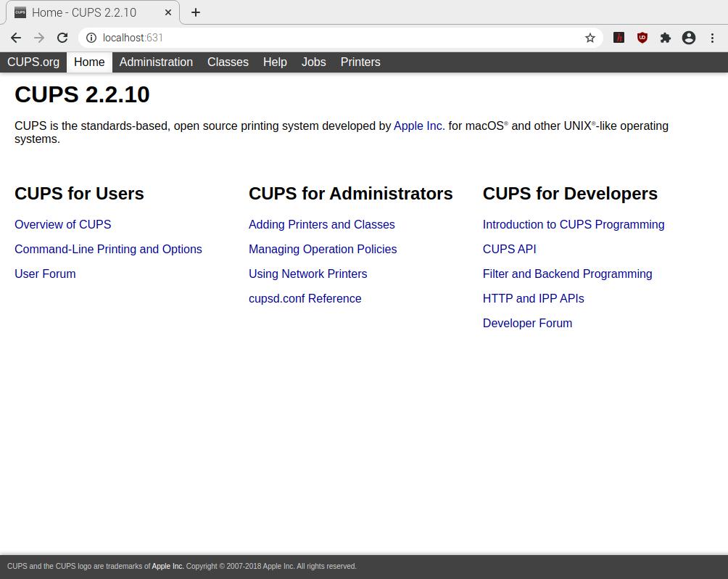Open the Chrome profile avatar
The image size is (728, 579).
coord(689,38)
